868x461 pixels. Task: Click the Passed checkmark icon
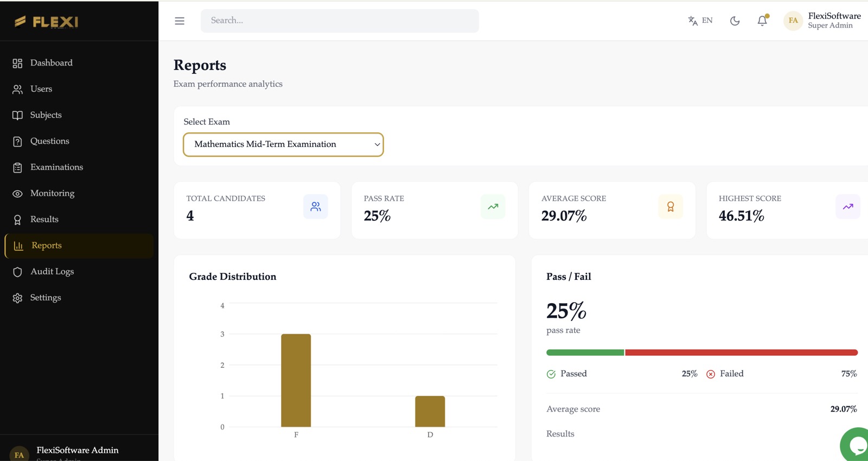[551, 374]
